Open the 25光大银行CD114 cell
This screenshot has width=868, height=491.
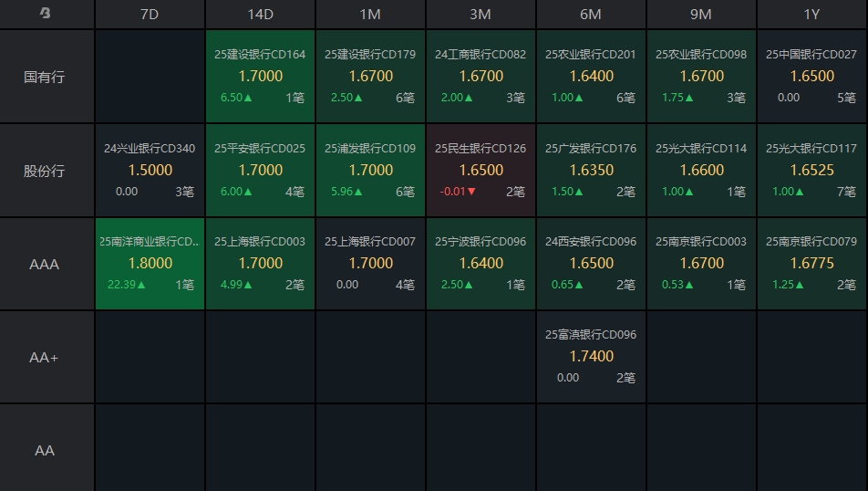[x=701, y=170]
